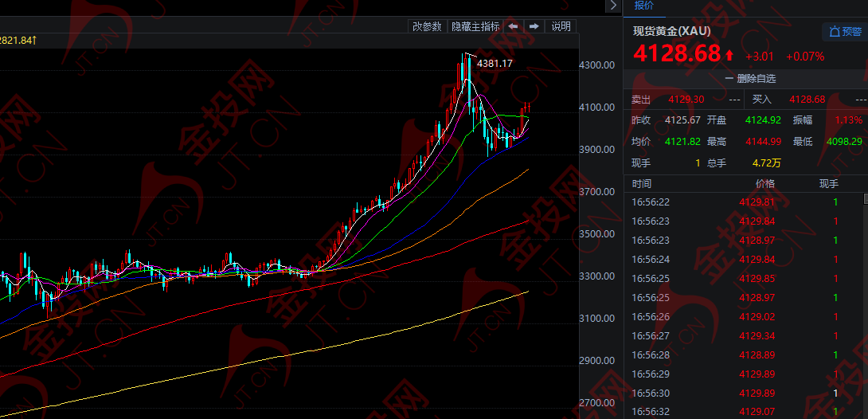Click 隐藏主指标 to hide main indicator
Screen dimensions: 868x419
pos(475,26)
